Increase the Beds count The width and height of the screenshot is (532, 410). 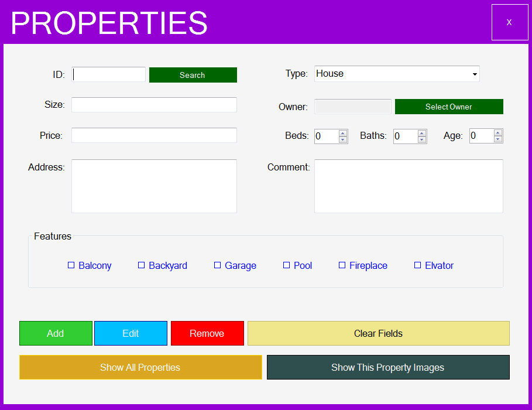tap(343, 132)
